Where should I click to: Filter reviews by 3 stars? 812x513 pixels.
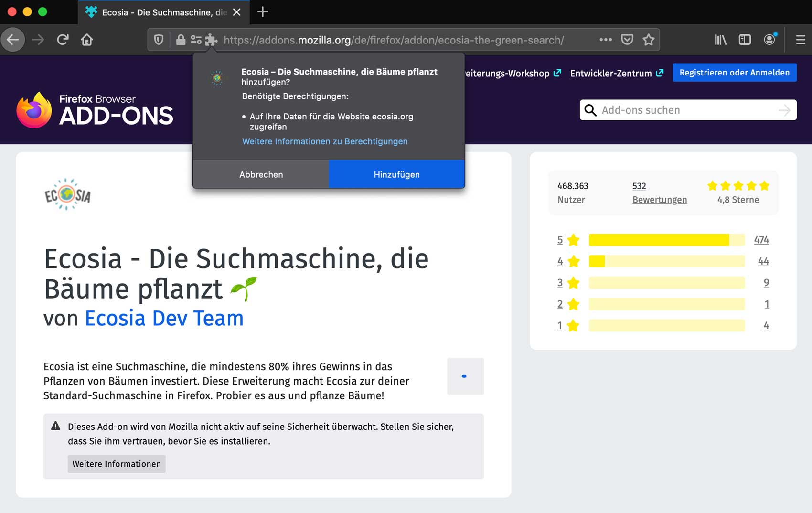[x=568, y=283]
